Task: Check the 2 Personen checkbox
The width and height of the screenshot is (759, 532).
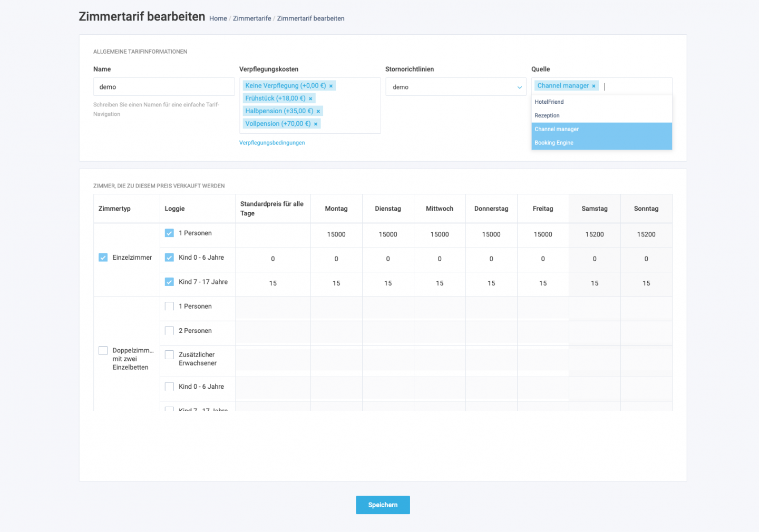Action: click(169, 331)
